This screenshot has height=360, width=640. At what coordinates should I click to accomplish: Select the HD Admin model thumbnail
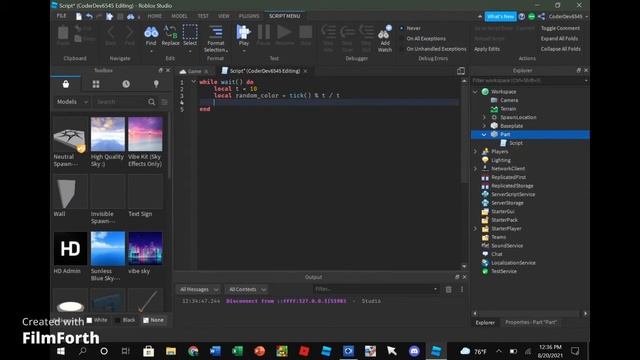(70, 249)
